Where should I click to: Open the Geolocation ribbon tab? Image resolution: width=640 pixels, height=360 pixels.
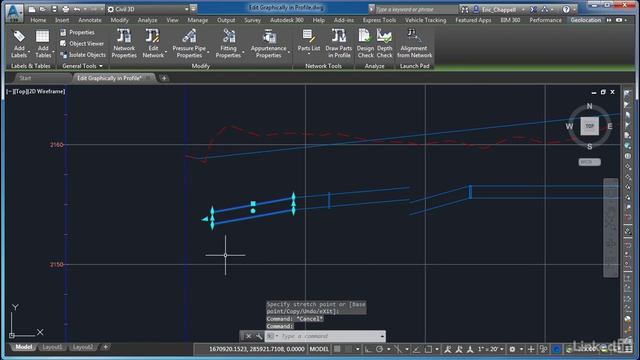pos(585,20)
